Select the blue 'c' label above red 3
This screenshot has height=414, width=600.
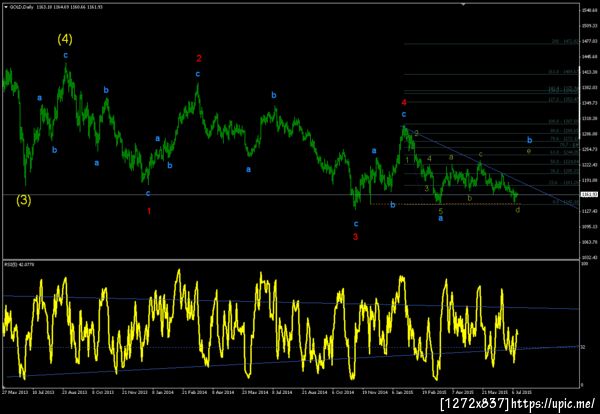pyautogui.click(x=355, y=223)
